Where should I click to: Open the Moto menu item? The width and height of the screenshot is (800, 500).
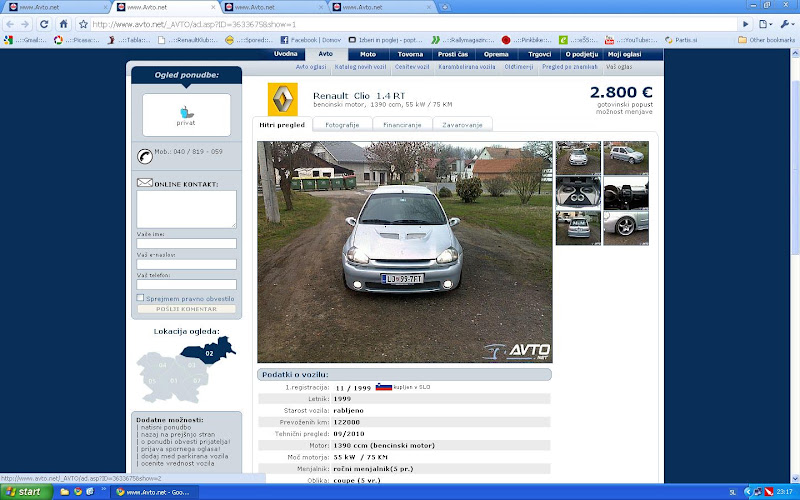click(368, 54)
